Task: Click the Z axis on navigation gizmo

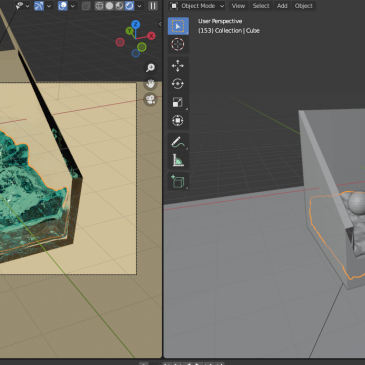Action: (135, 24)
